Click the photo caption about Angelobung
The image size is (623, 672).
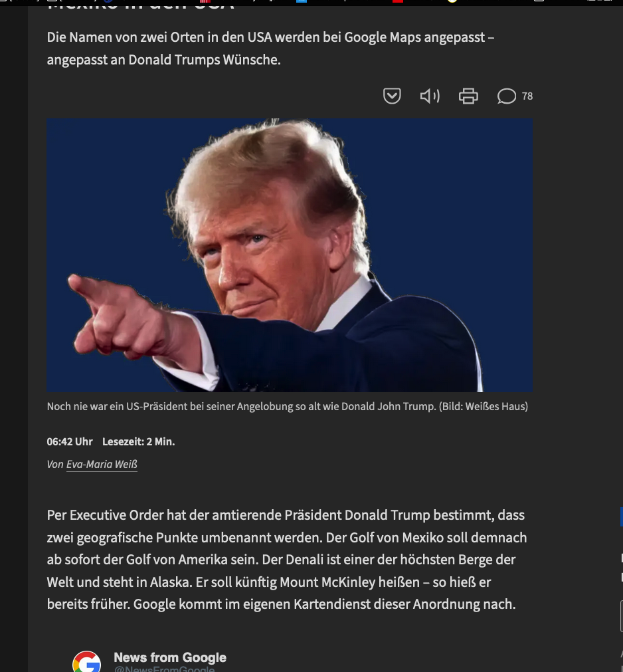pos(288,406)
